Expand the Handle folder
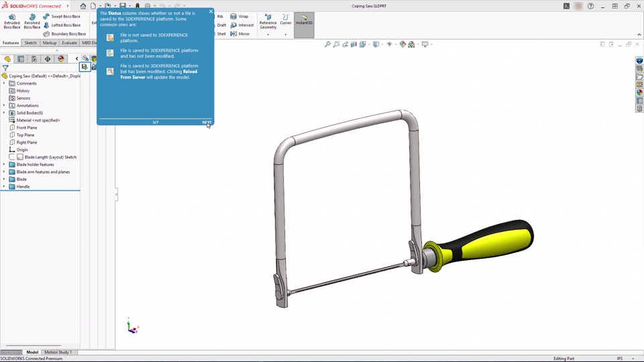 point(4,187)
